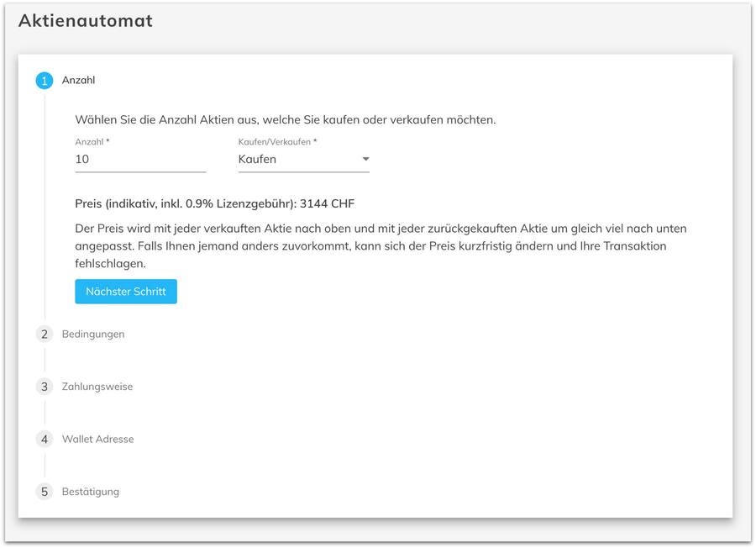Click the Kaufen/Verkaufen field label
756x548 pixels.
pos(277,142)
